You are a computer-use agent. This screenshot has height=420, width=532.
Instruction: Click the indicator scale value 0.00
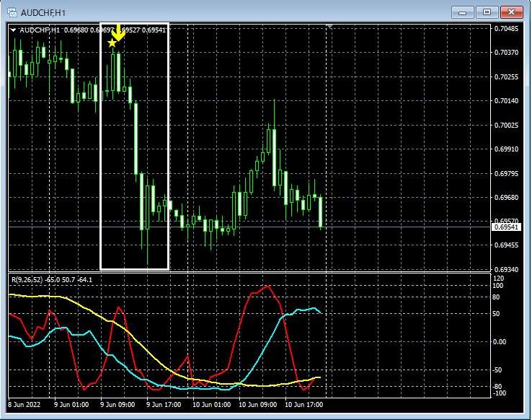499,341
